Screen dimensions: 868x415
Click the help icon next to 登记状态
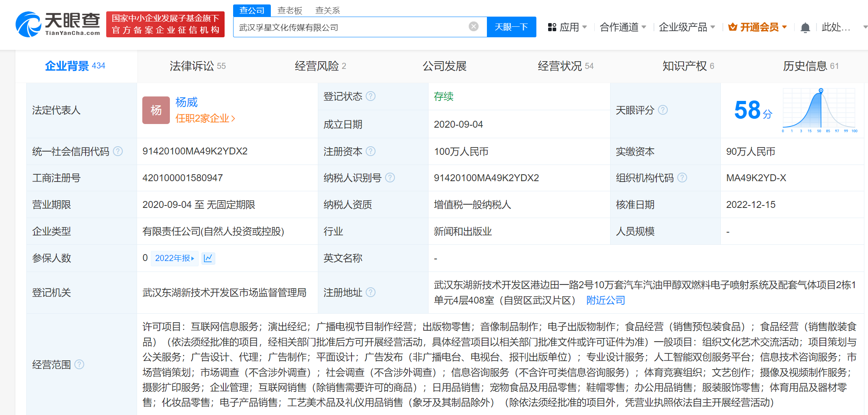[x=370, y=96]
